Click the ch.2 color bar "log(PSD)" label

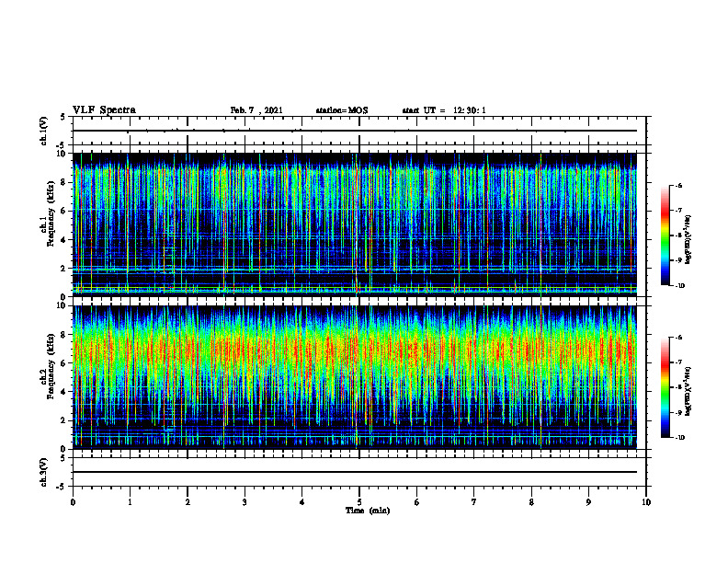[x=688, y=392]
